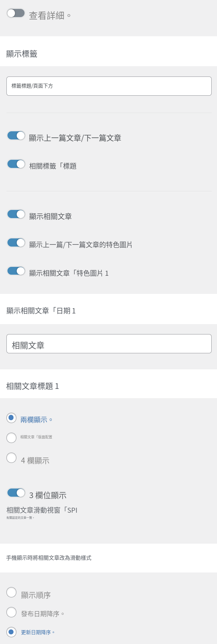Click the 標籤標題/頁面下方 input field

109,86
